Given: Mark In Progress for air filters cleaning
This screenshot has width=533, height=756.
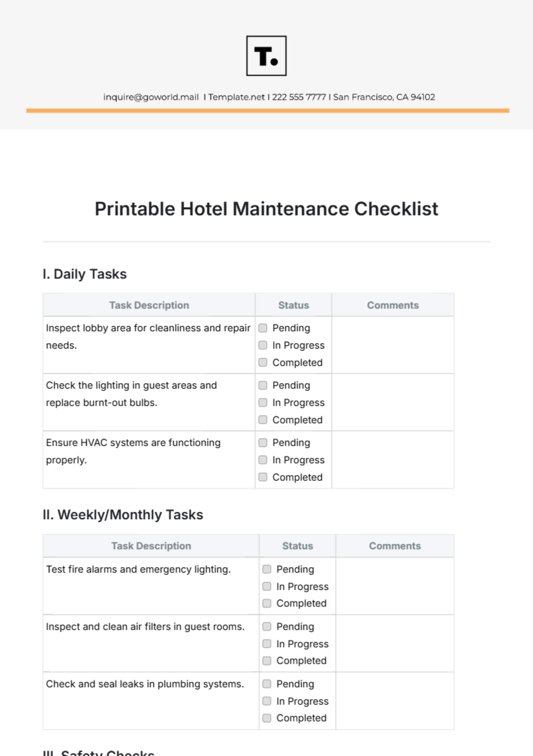Looking at the screenshot, I should [x=267, y=644].
